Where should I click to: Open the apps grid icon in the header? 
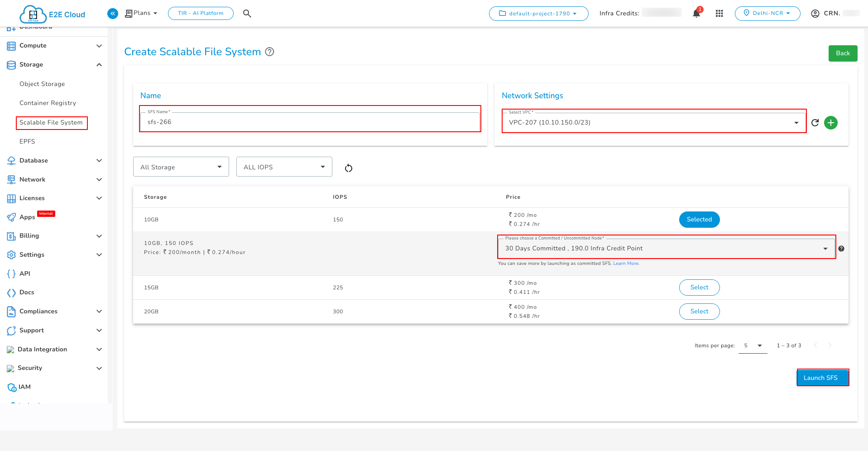pos(719,13)
